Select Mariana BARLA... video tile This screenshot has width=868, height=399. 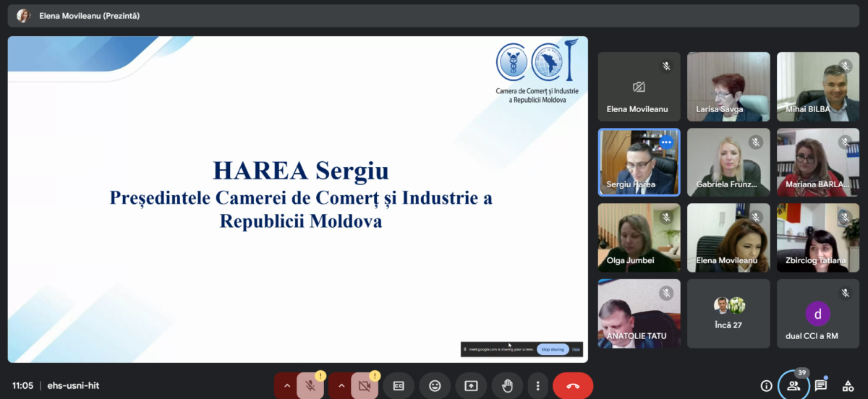pyautogui.click(x=818, y=162)
